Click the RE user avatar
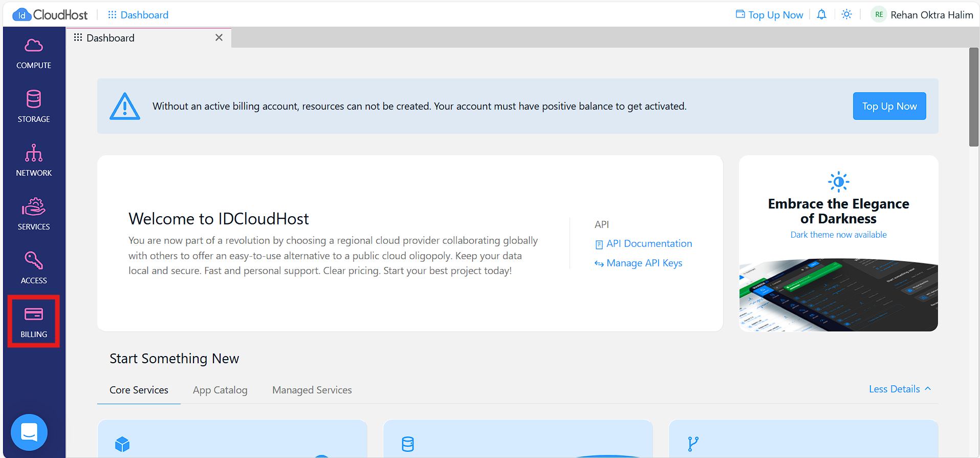 pos(879,15)
